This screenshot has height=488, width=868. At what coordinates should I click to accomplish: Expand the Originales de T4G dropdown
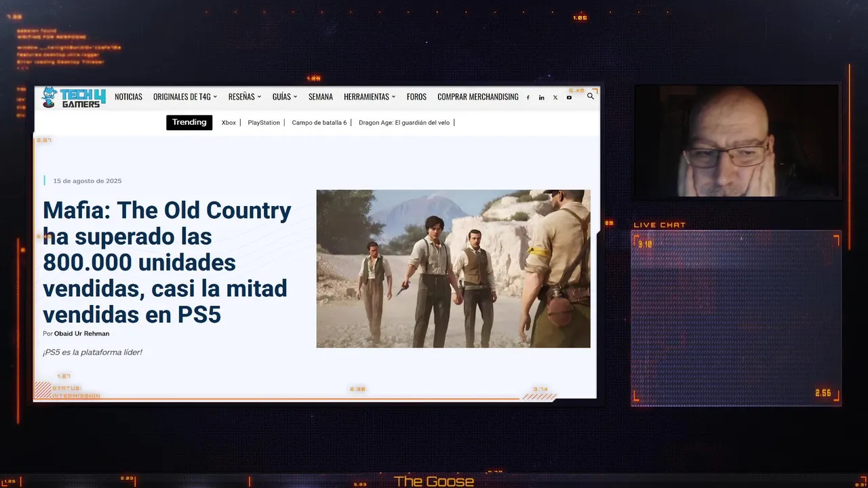[x=185, y=97]
